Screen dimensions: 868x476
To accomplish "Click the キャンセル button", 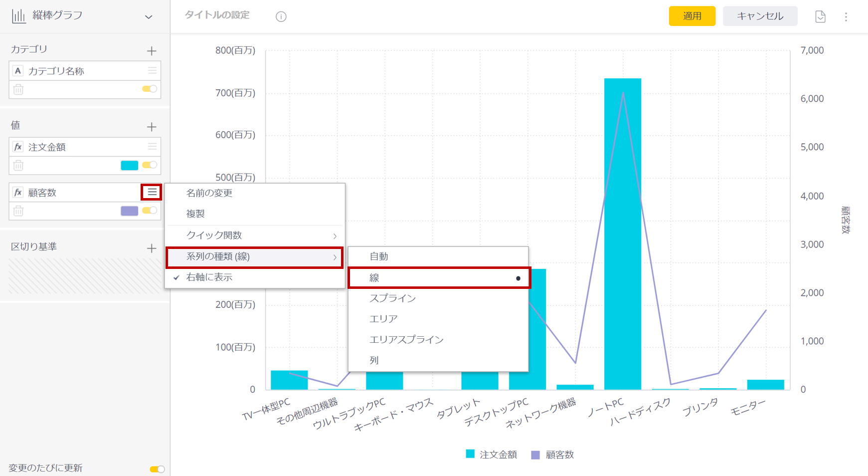I will pos(760,16).
